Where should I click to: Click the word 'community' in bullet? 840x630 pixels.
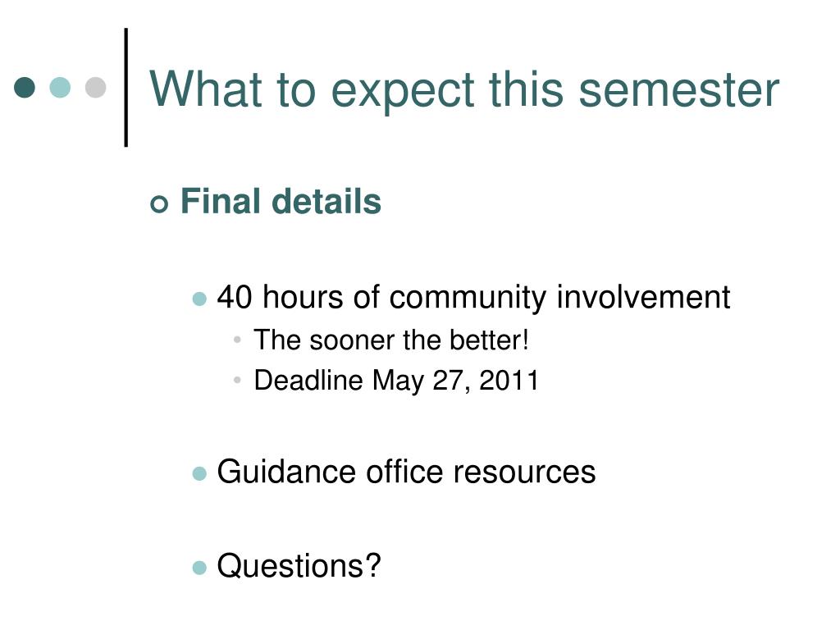[x=468, y=299]
